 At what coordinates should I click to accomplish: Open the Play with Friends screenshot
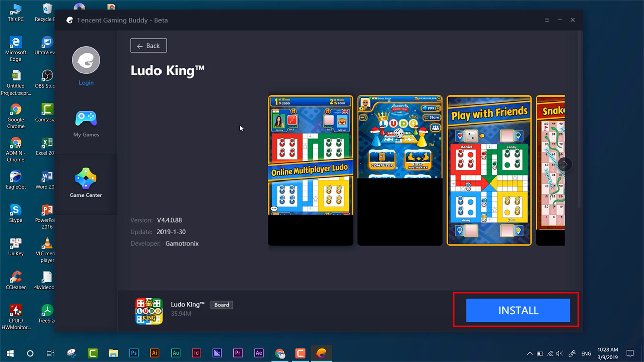(x=489, y=170)
